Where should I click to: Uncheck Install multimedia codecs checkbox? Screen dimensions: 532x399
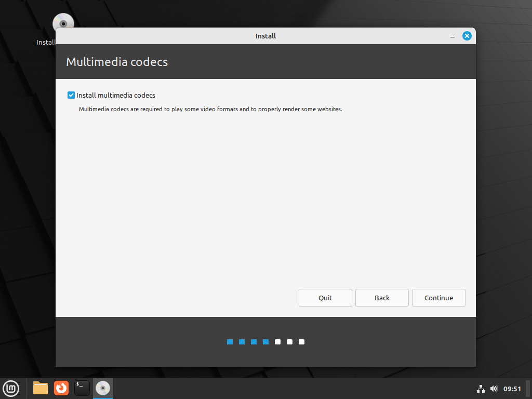coord(71,95)
